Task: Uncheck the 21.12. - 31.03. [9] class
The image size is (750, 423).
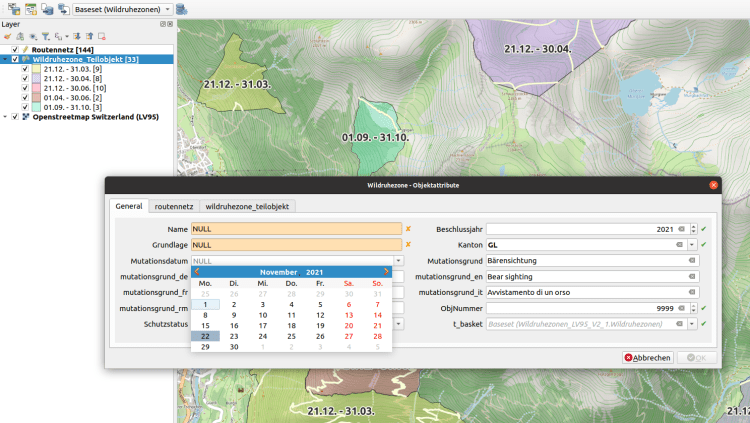Action: [x=25, y=68]
